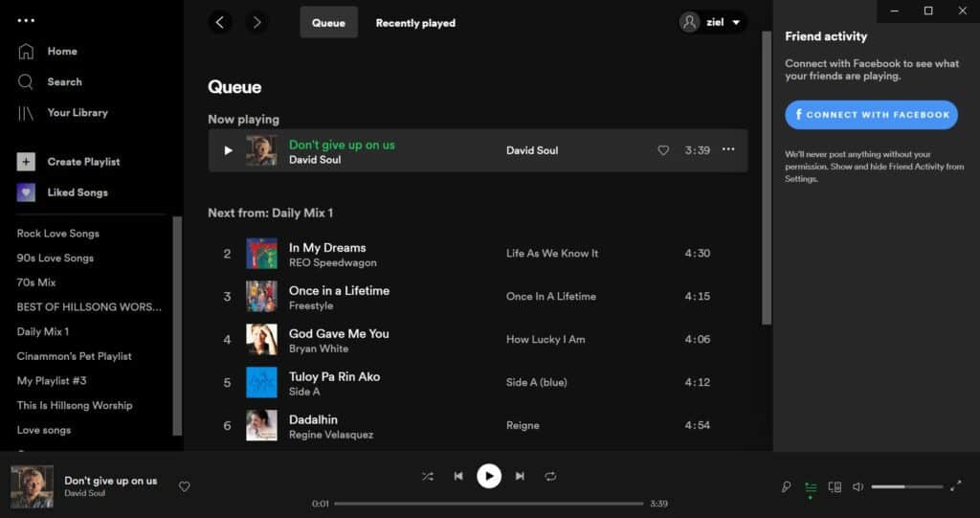Open the ziel user account dropdown
The width and height of the screenshot is (980, 518).
(712, 23)
